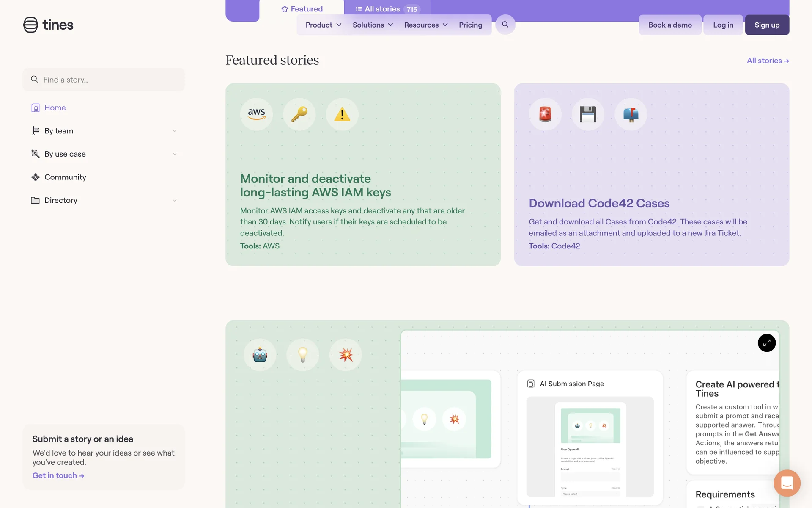812x508 pixels.
Task: Click the police siren icon on the Code42 card
Action: click(x=545, y=114)
